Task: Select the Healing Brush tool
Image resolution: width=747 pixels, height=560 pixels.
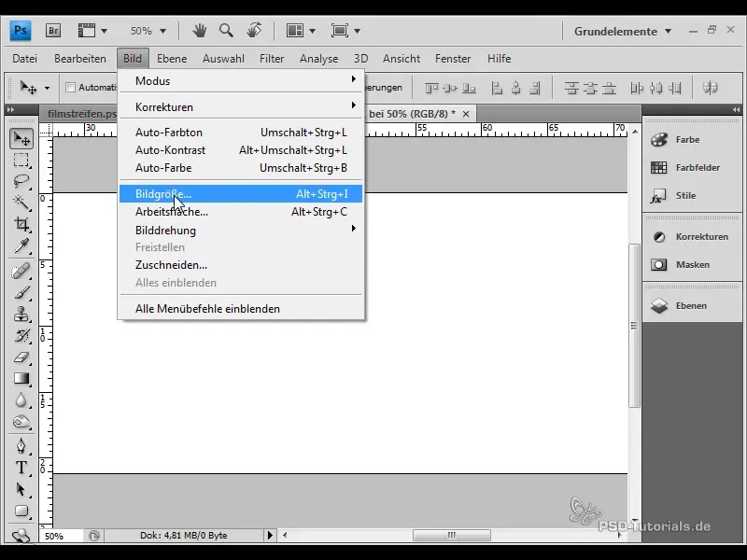Action: [x=21, y=271]
